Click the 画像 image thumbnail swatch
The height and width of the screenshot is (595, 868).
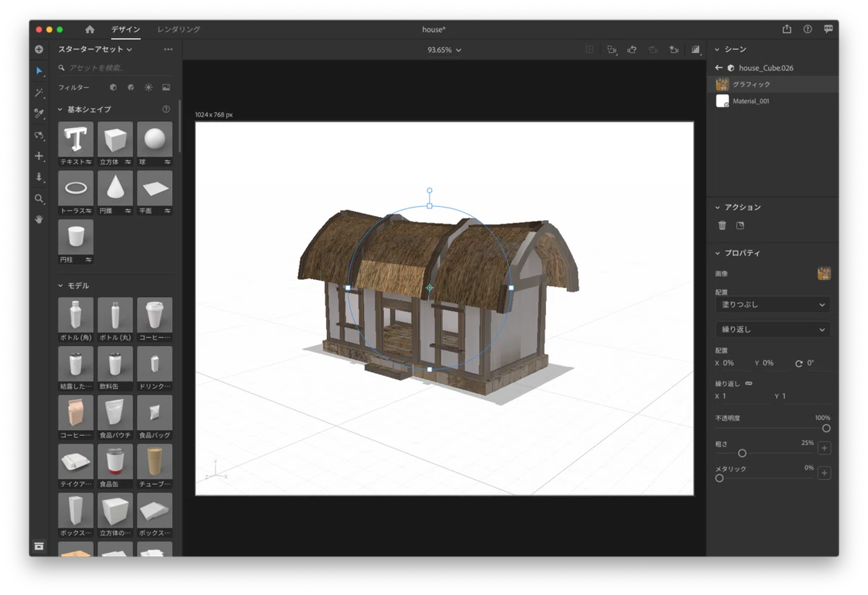click(x=824, y=274)
